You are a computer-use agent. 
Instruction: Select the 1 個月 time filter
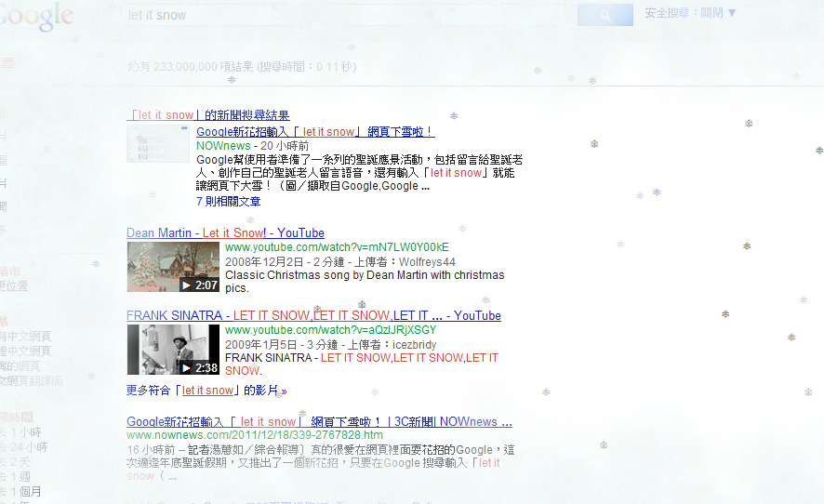pos(20,491)
